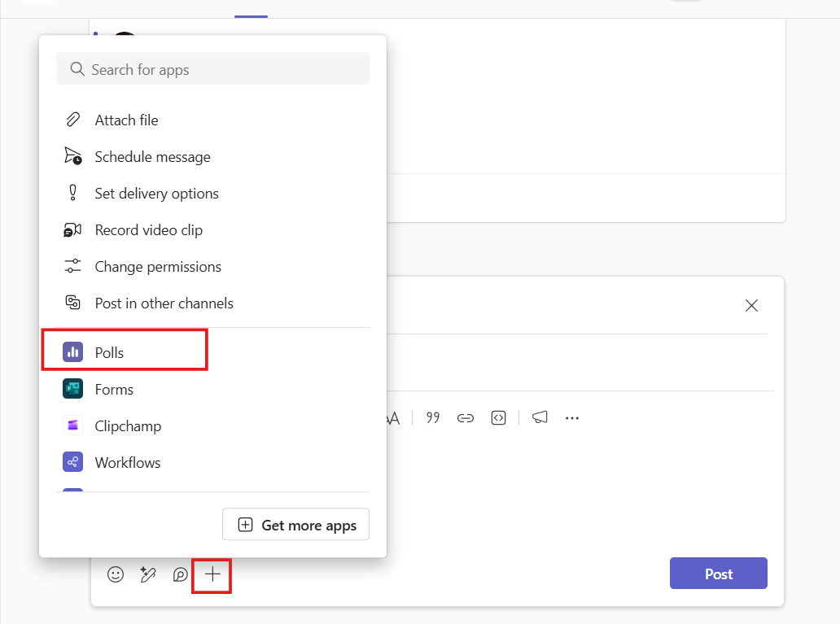840x624 pixels.
Task: Open Set delivery options
Action: click(x=156, y=194)
